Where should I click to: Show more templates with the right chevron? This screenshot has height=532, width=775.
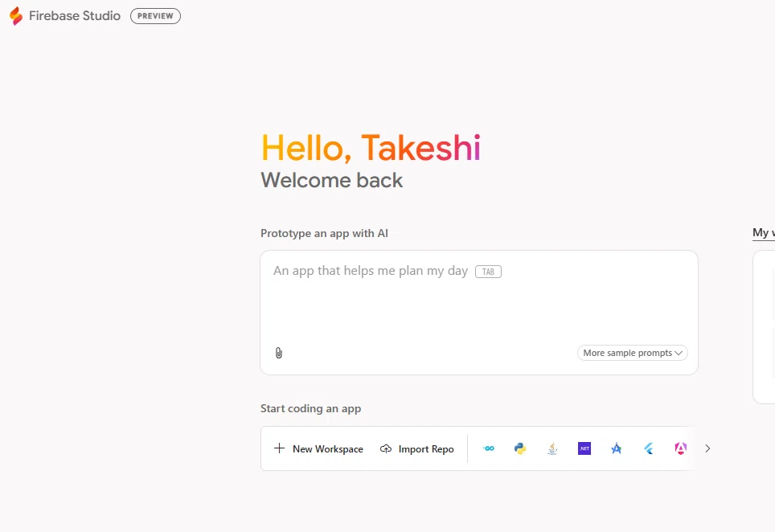click(x=707, y=448)
